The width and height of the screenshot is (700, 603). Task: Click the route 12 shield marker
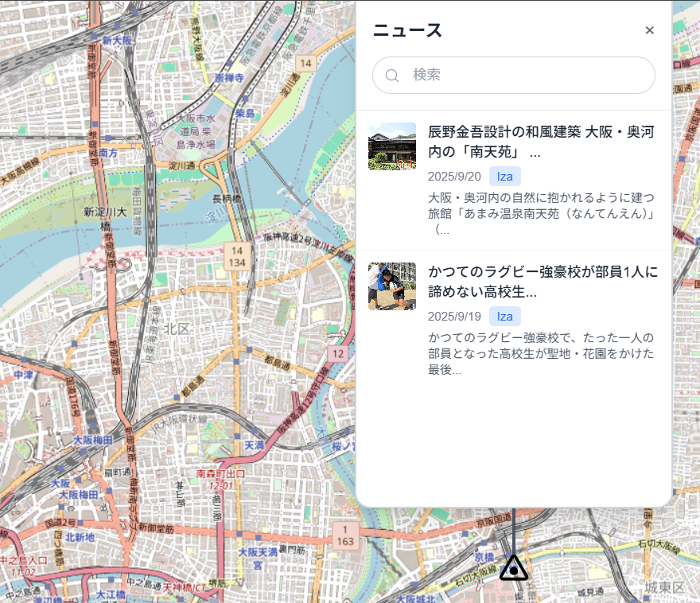pos(338,353)
